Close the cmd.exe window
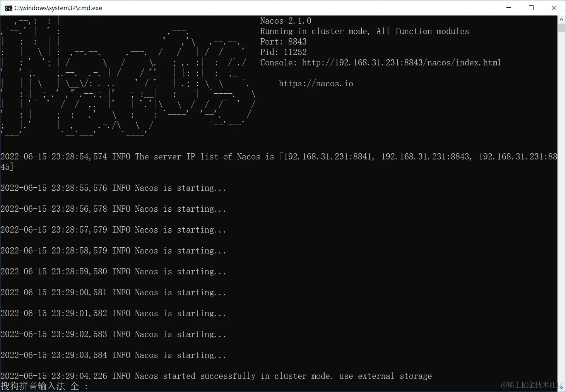This screenshot has height=392, width=566. (x=554, y=8)
